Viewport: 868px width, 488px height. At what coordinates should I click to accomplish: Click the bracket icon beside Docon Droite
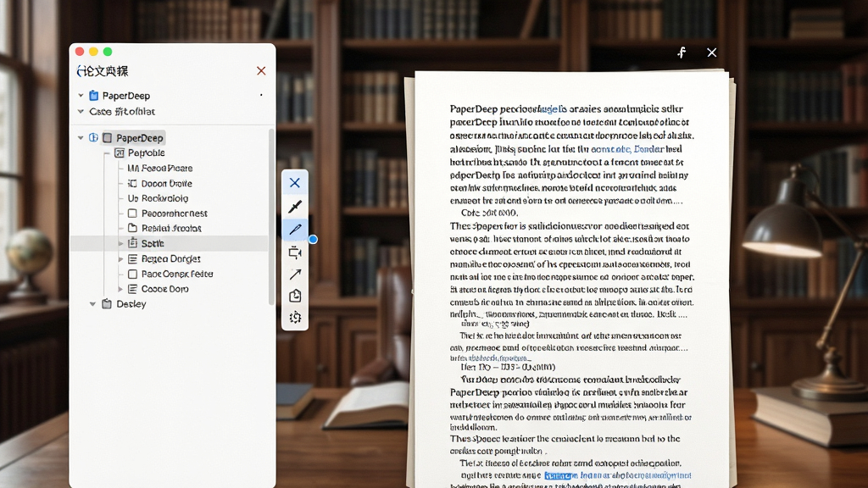132,183
